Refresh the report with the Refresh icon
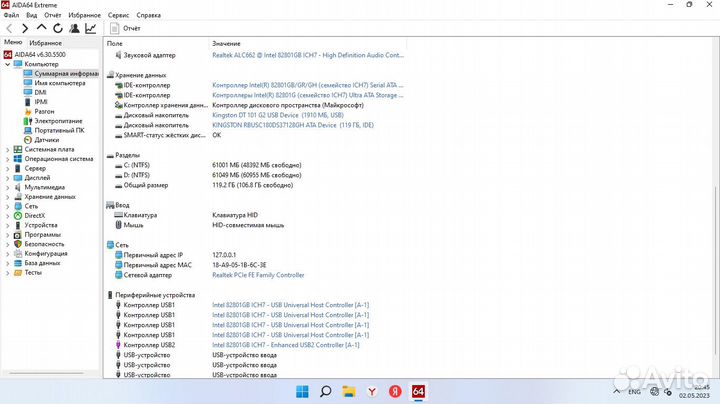The image size is (720, 404). click(58, 28)
